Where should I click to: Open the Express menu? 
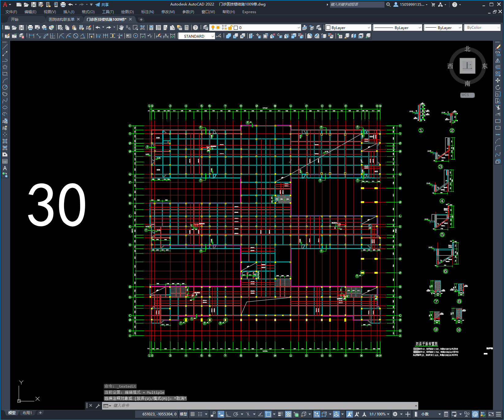[x=249, y=12]
